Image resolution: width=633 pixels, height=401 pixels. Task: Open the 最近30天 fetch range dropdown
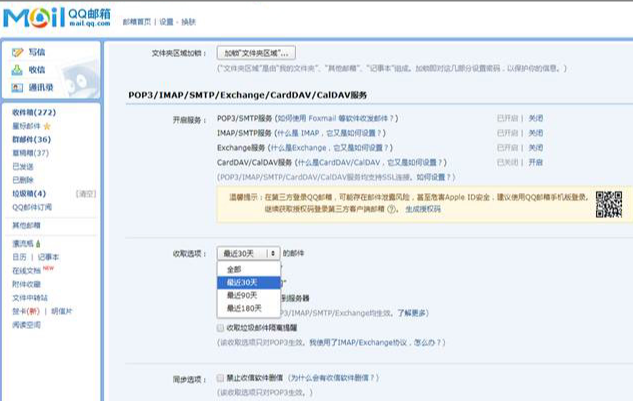click(x=248, y=253)
